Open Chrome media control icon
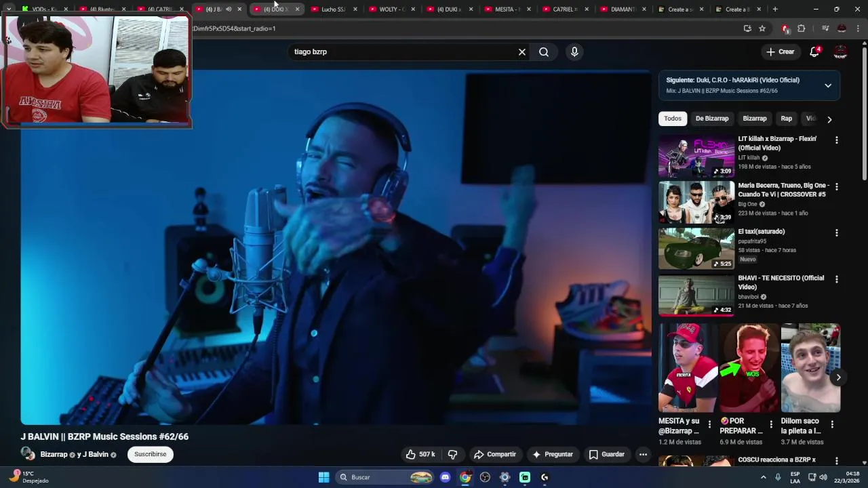 pos(825,28)
